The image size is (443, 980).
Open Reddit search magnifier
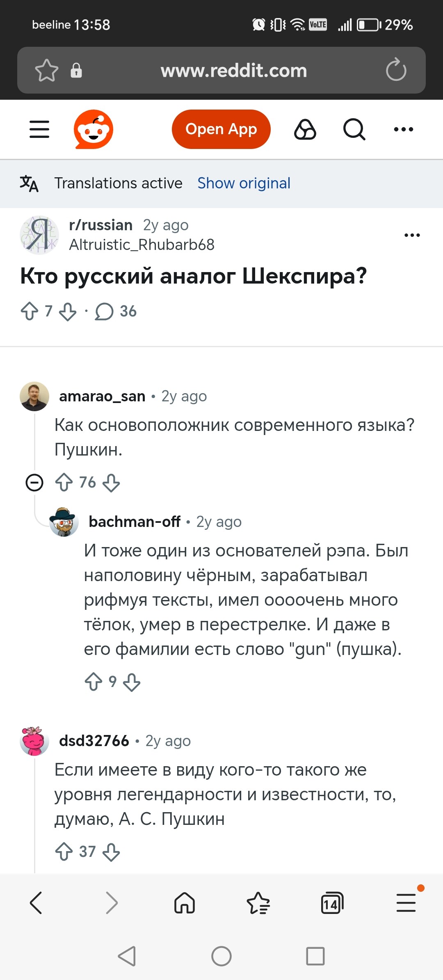[354, 129]
